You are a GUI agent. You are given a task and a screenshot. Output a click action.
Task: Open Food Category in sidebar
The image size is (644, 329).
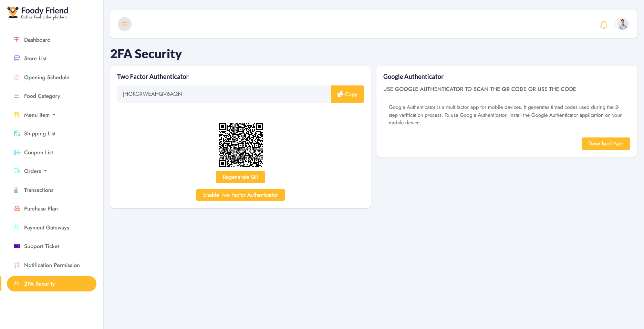coord(42,96)
